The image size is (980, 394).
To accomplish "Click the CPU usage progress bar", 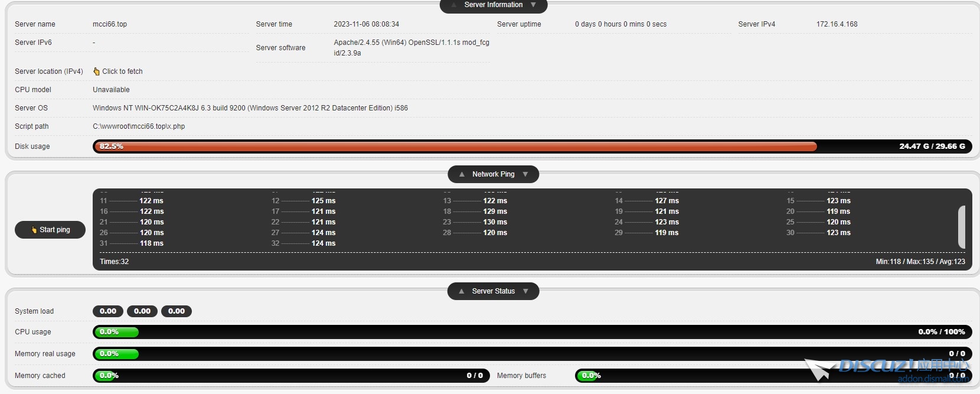I will tap(531, 332).
